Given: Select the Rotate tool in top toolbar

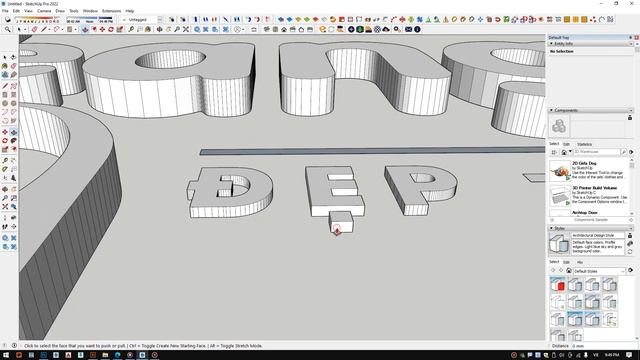Looking at the screenshot, I should tap(111, 29).
